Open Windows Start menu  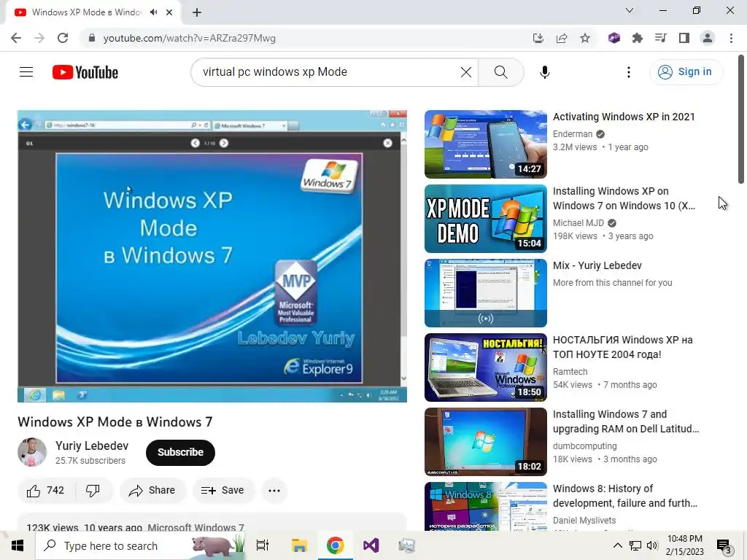(x=18, y=545)
